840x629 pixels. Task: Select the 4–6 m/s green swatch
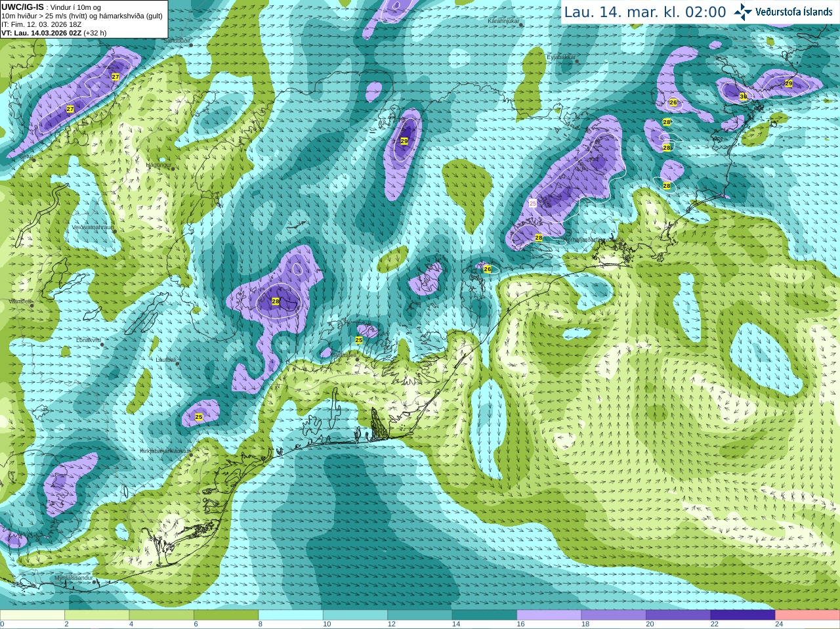[161, 615]
